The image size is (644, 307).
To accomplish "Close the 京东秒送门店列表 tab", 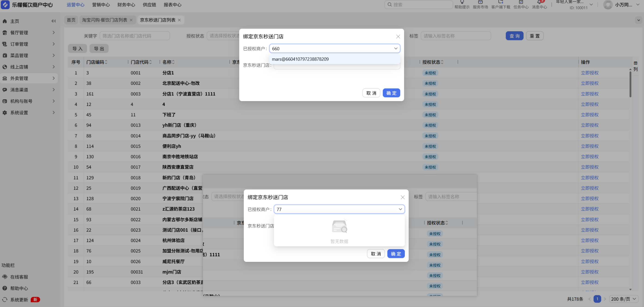I will click(179, 20).
